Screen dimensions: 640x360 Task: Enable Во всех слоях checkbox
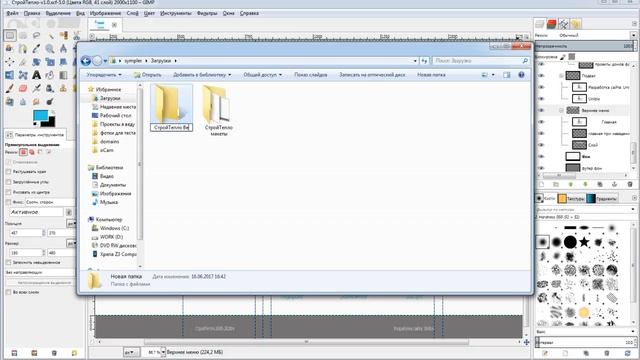[8, 292]
